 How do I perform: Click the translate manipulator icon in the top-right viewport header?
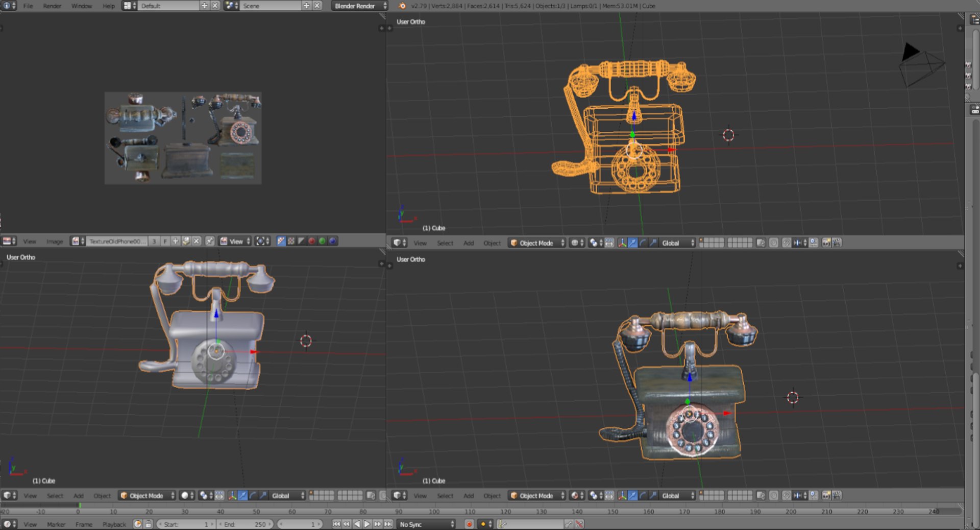[632, 243]
